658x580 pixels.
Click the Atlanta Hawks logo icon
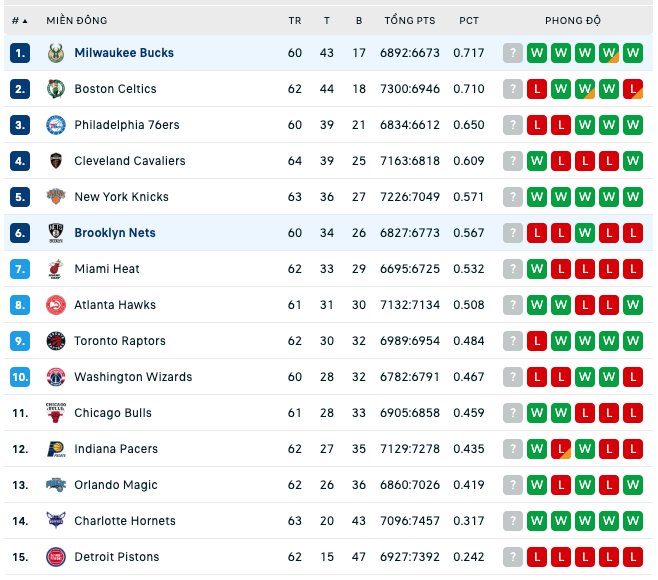55,305
